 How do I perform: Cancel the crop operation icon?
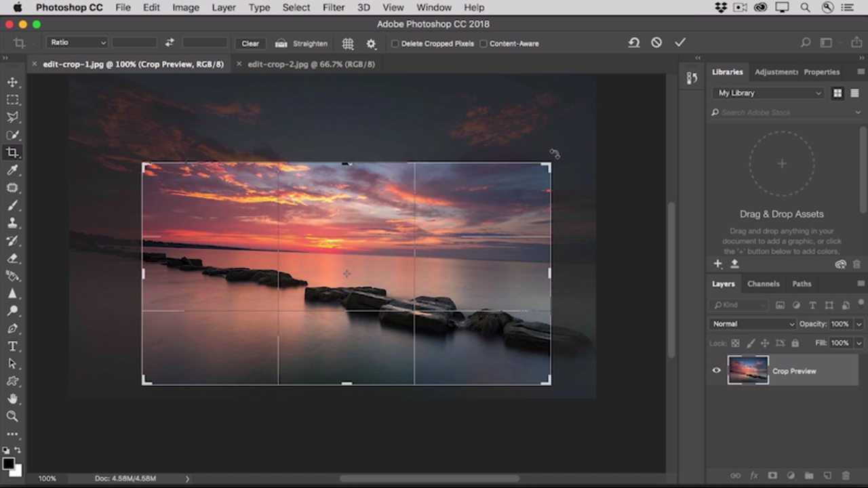(x=656, y=43)
